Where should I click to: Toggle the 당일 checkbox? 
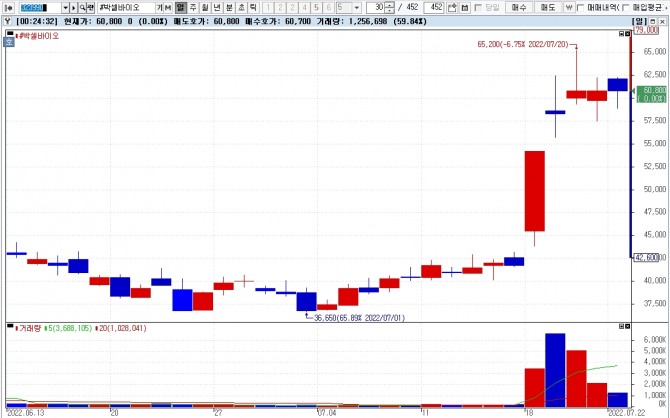click(x=478, y=8)
